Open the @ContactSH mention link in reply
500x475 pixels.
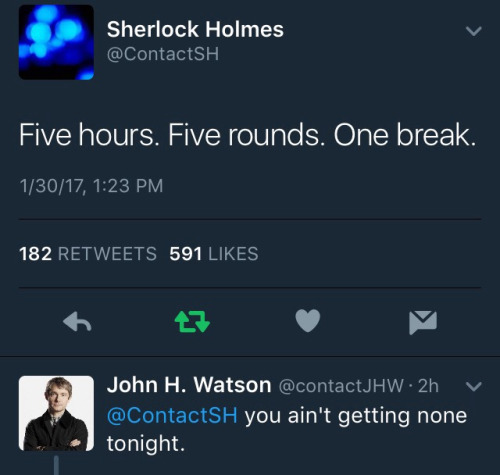point(172,415)
